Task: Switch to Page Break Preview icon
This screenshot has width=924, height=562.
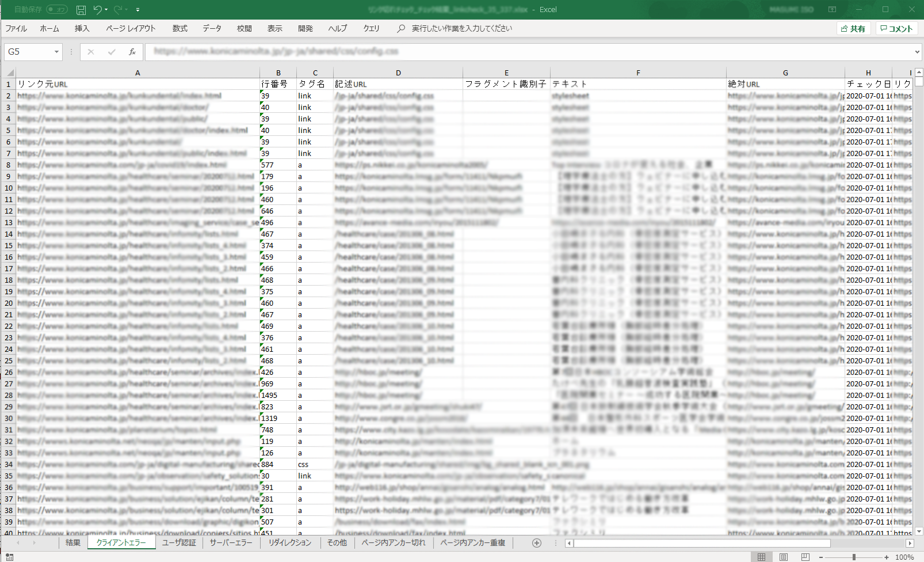Action: coord(805,557)
